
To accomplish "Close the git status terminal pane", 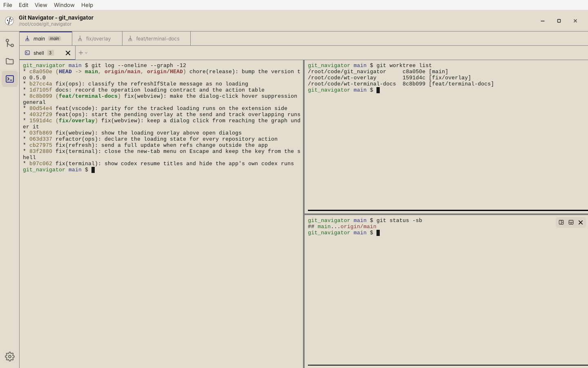I will pos(581,222).
